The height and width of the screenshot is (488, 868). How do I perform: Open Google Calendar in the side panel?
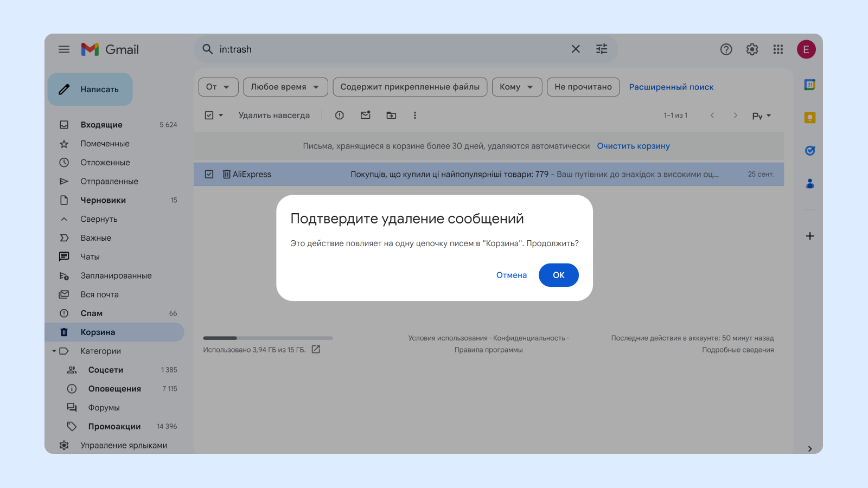tap(809, 85)
